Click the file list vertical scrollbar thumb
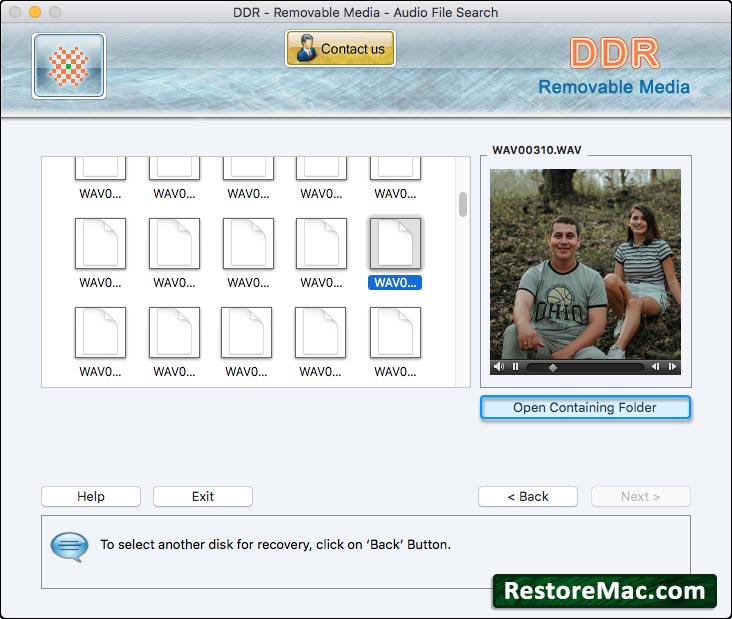Screen dimensions: 732x619 (463, 204)
